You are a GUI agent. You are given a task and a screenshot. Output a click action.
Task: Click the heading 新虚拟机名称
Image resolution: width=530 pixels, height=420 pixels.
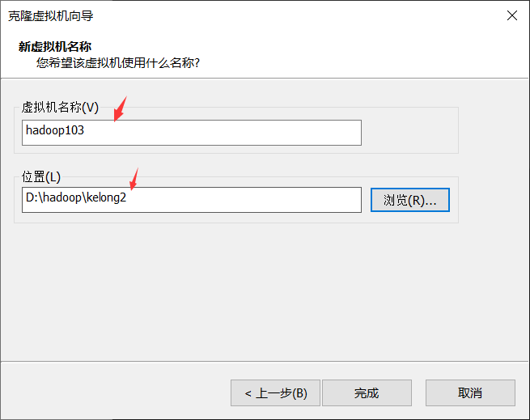pyautogui.click(x=55, y=46)
